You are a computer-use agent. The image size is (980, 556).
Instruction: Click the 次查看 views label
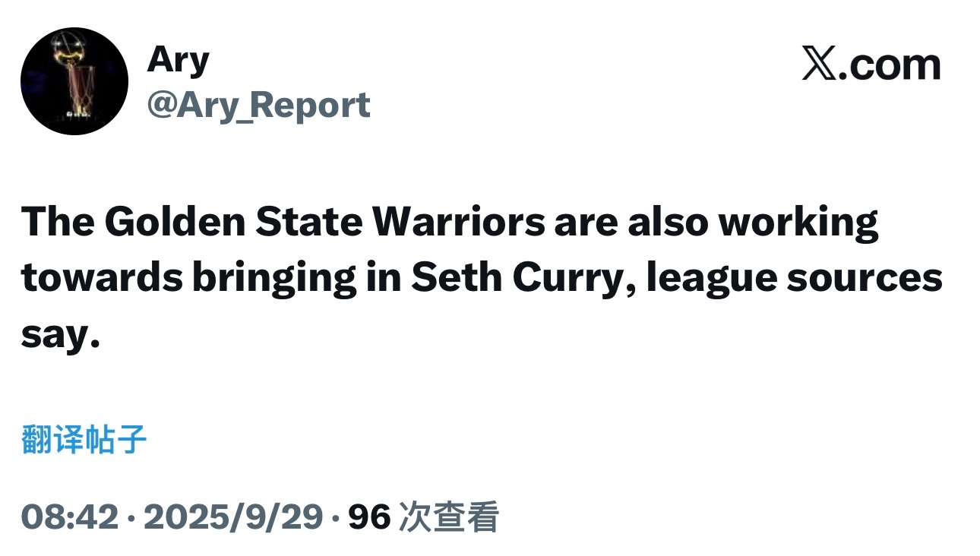click(449, 517)
